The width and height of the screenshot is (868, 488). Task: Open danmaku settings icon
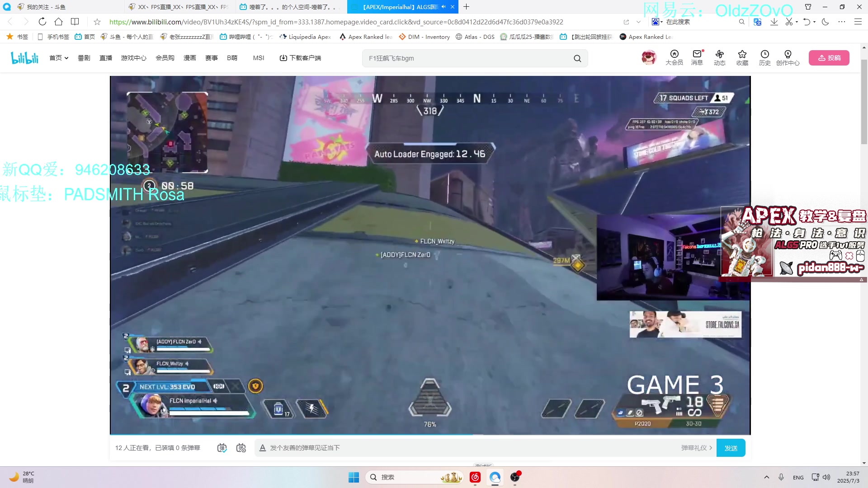tap(241, 448)
